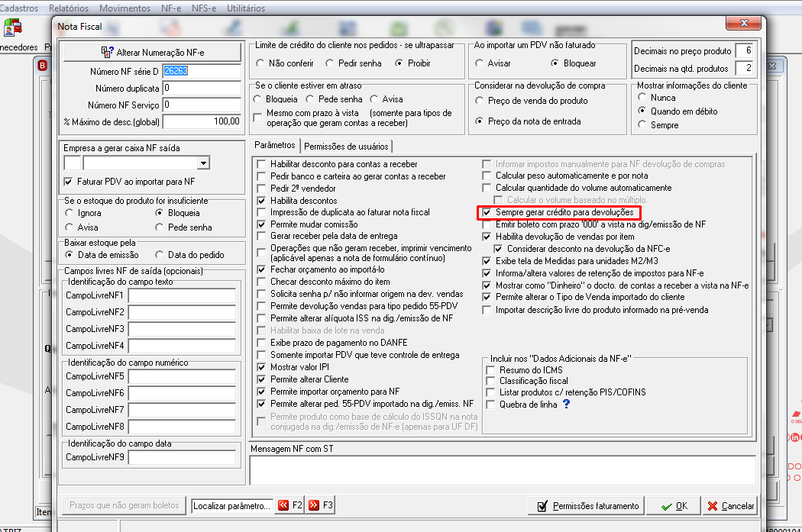Click the Alterar Numeração NF-e icon button
The image size is (802, 532).
(x=153, y=52)
